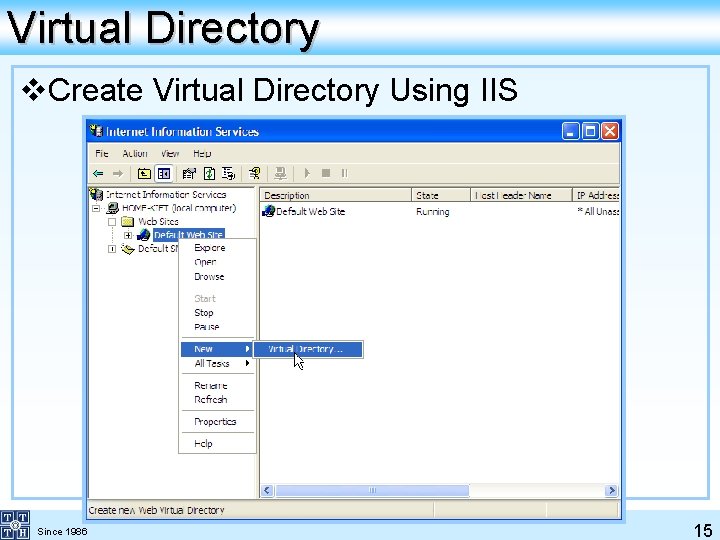Click the Stop item square icon
The height and width of the screenshot is (540, 720).
tap(326, 173)
